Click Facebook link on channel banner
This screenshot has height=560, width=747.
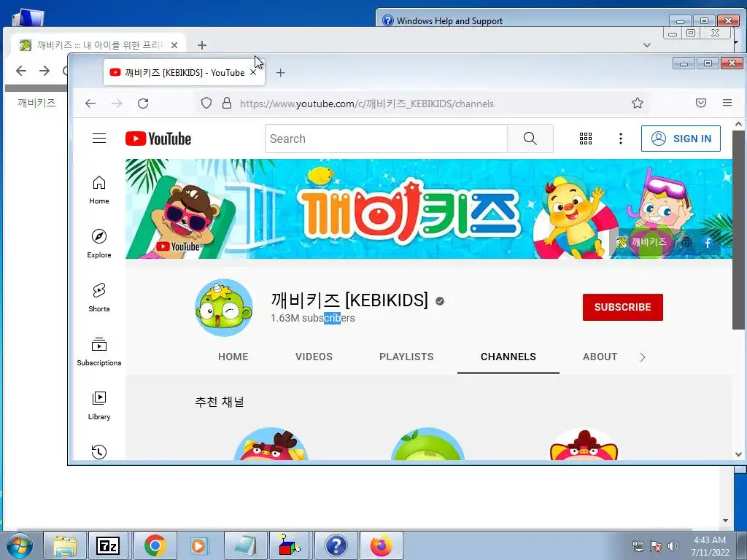pyautogui.click(x=708, y=243)
